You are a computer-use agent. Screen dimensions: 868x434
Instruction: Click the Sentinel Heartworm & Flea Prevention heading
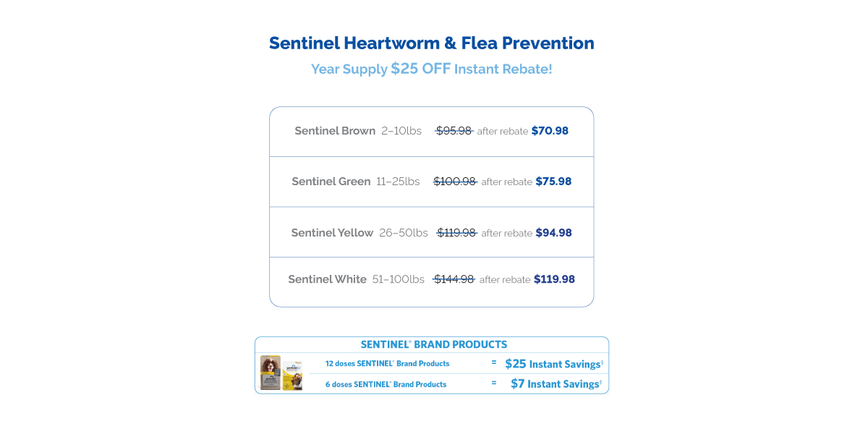pos(432,43)
